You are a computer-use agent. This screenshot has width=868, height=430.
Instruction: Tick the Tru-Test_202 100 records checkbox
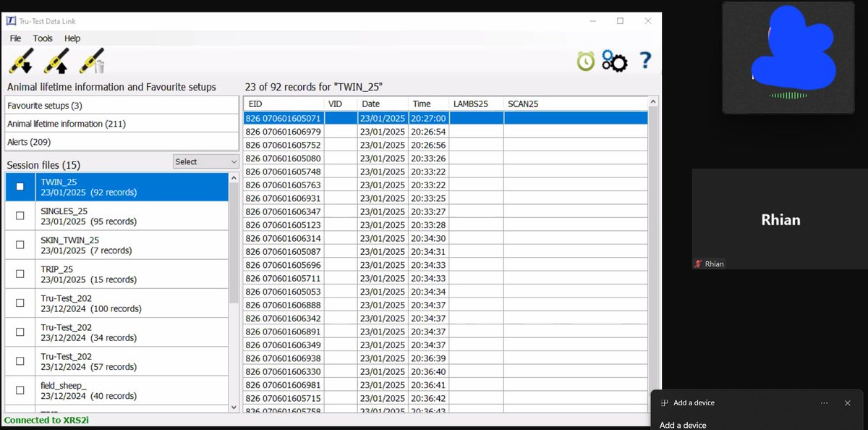(20, 303)
